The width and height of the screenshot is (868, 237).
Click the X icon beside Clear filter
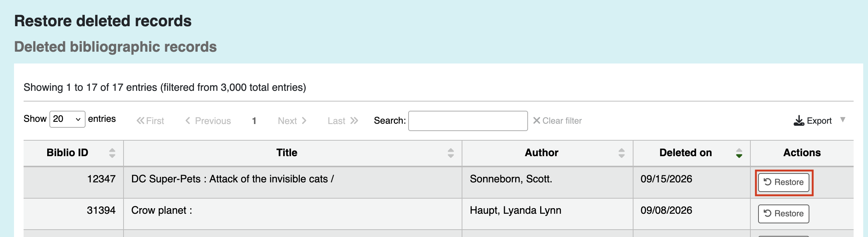click(x=537, y=120)
